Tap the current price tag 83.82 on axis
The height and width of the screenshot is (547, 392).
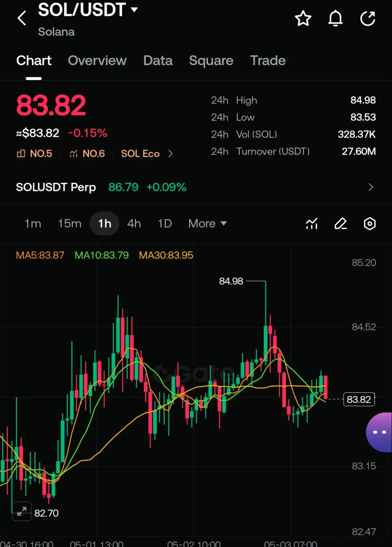[x=359, y=400]
